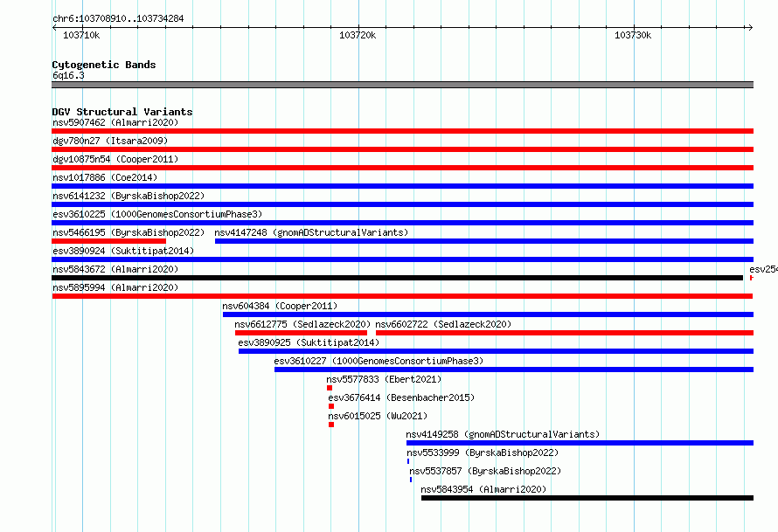Click nsv6015025 (Wu2021) label

coord(378,416)
